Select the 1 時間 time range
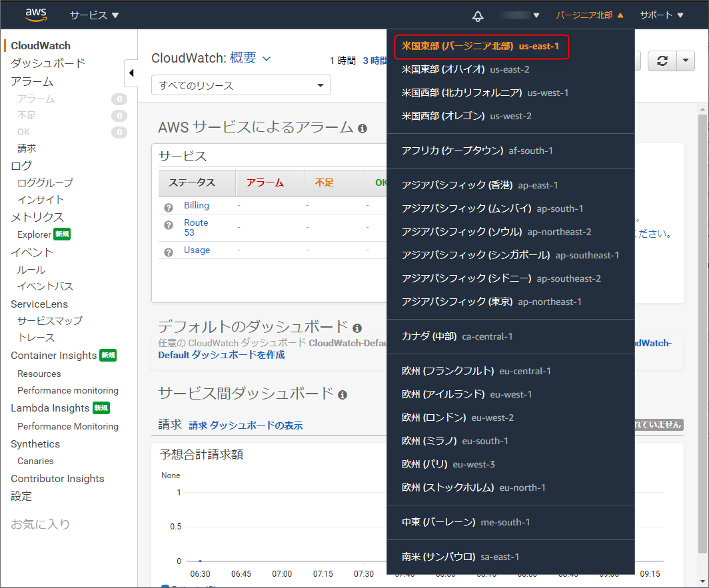This screenshot has height=588, width=709. point(343,61)
